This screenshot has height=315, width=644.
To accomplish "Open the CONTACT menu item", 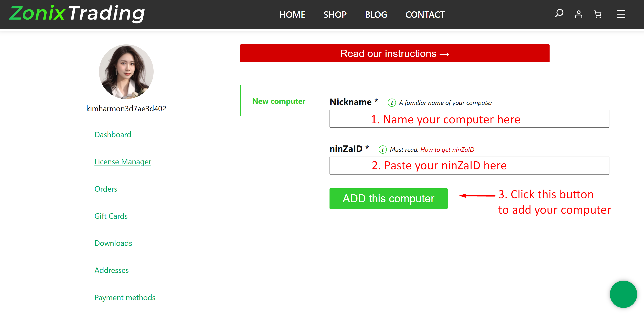I will (x=425, y=15).
